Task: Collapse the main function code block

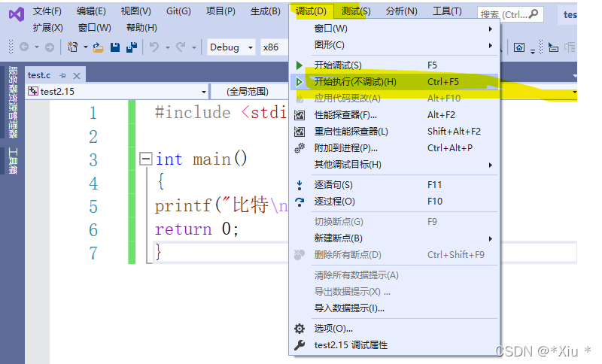Action: (145, 159)
